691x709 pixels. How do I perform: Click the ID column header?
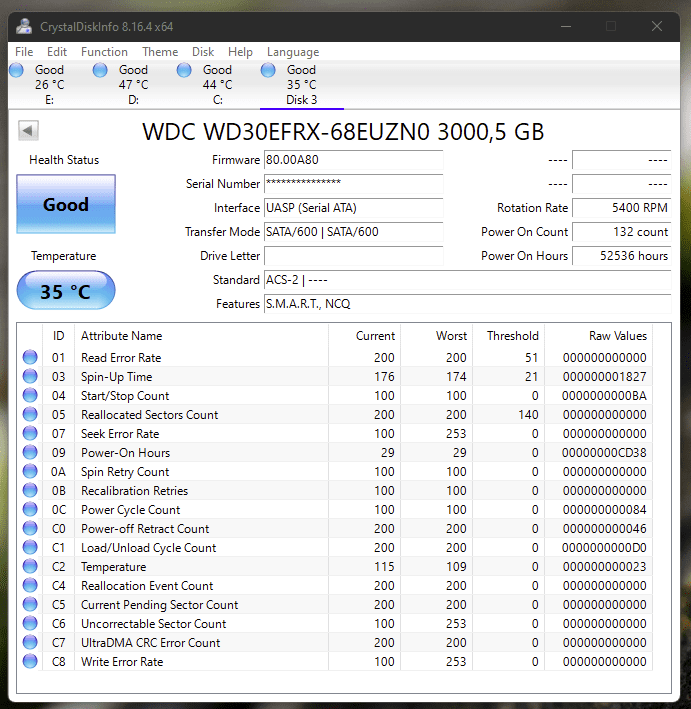coord(58,336)
